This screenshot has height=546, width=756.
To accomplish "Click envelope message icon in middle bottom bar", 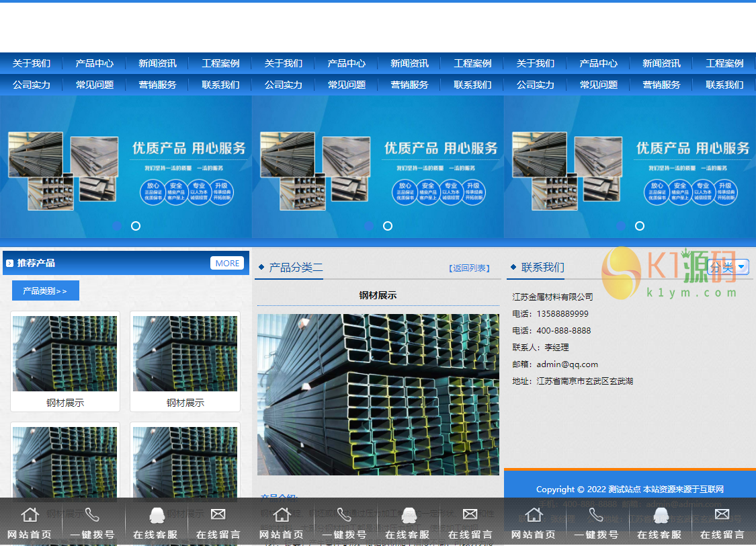I will (x=470, y=515).
